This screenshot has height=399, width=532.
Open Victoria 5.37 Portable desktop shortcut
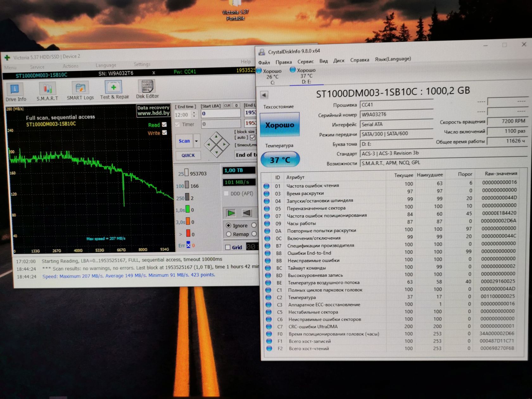point(235,11)
